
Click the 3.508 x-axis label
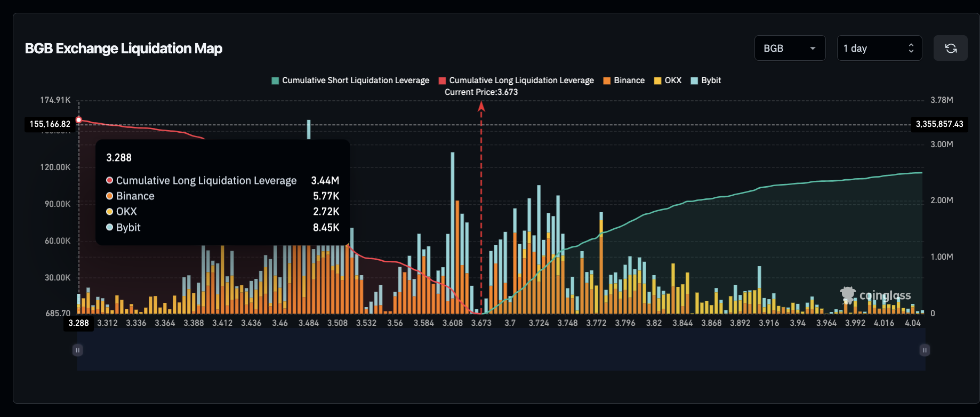pyautogui.click(x=337, y=323)
